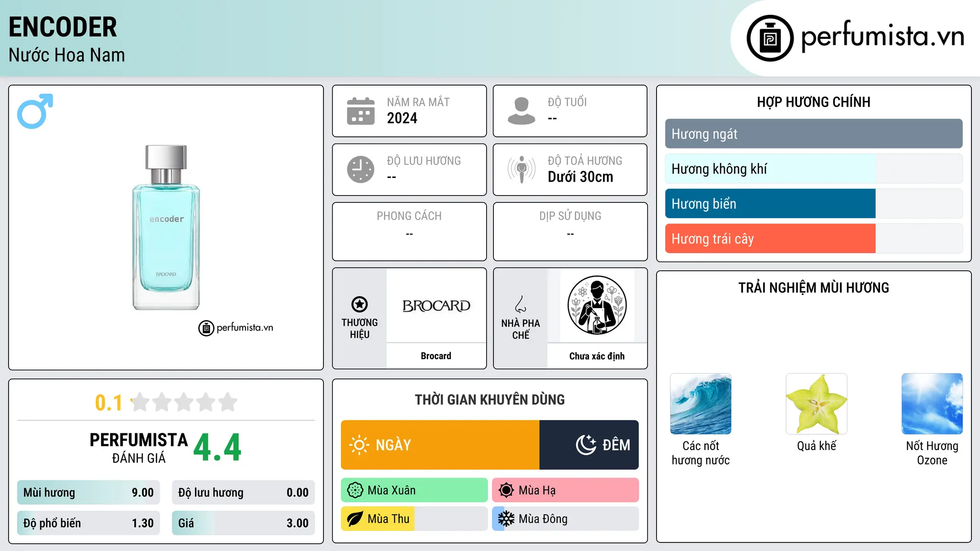Click the moon icon in Đêm bar
Screen dimensions: 980x551
coord(586,445)
